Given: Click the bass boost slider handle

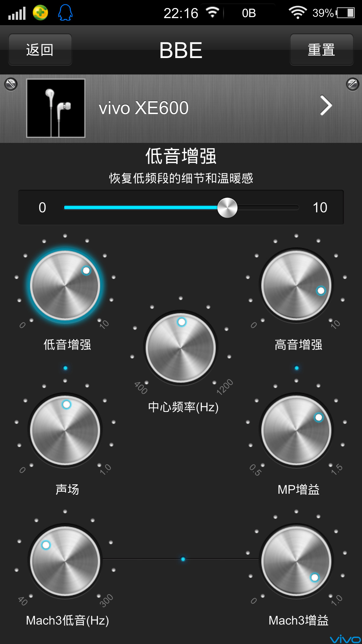Looking at the screenshot, I should pos(227,208).
